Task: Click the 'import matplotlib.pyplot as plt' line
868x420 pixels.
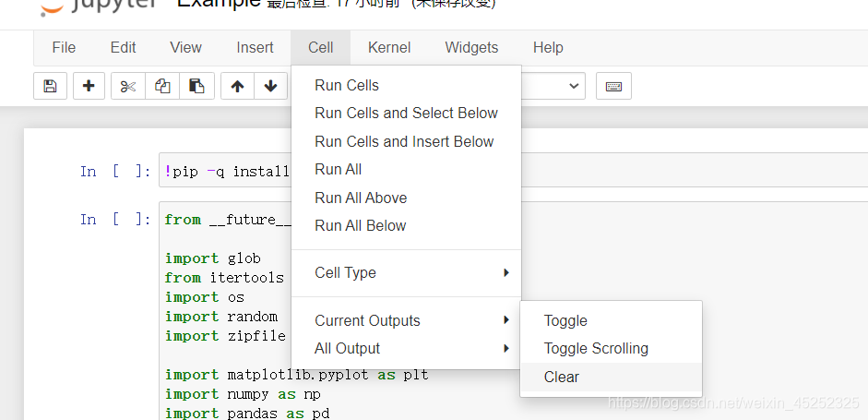Action: [x=297, y=375]
